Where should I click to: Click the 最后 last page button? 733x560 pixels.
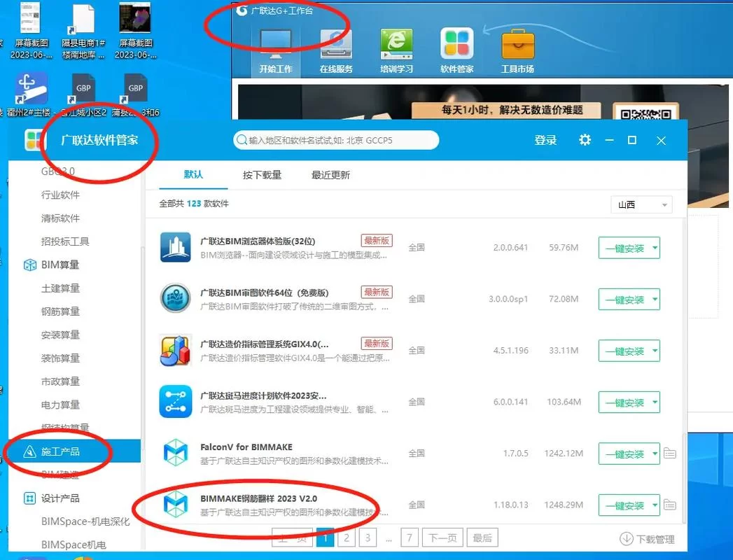pyautogui.click(x=482, y=538)
